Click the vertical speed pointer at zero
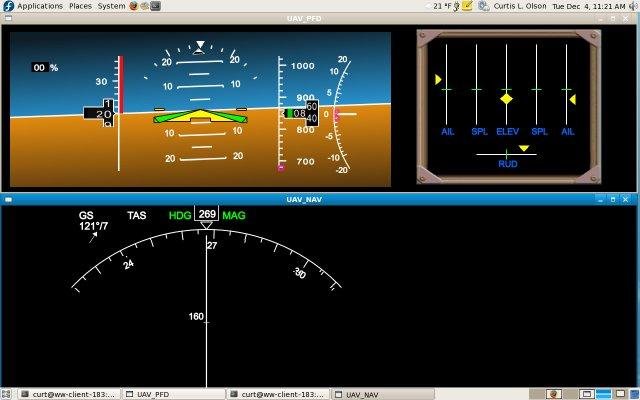 click(345, 114)
